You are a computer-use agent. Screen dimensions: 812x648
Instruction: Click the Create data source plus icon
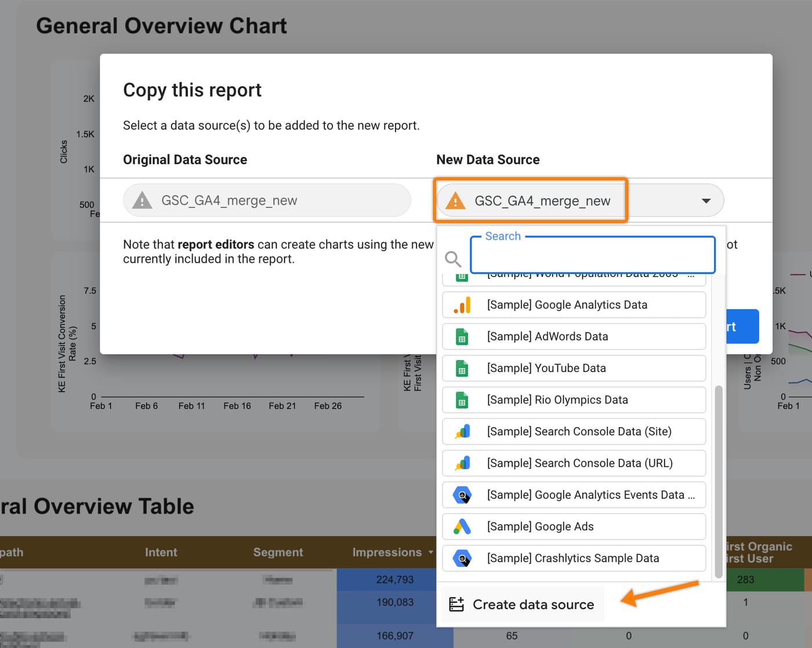(456, 605)
